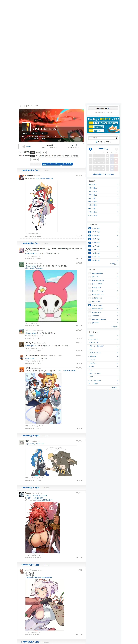Like the 10月28日 아구구 tweet

[x=82, y=480]
